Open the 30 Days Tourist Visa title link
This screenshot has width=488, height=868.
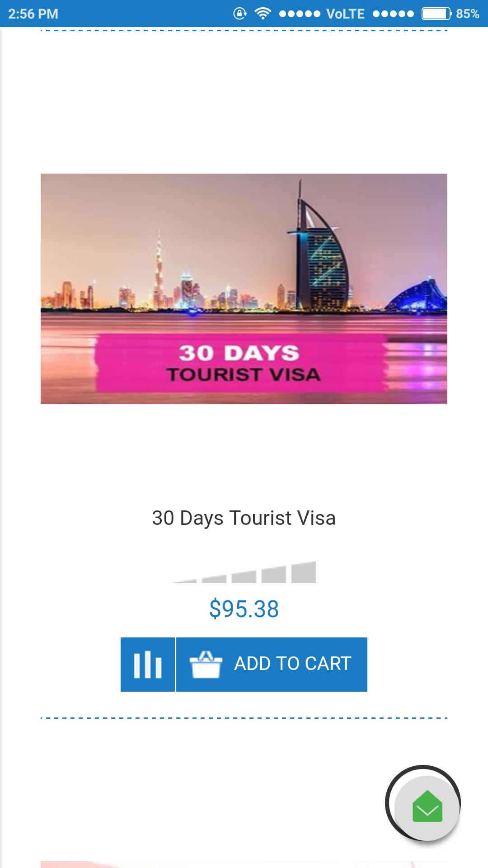click(244, 518)
